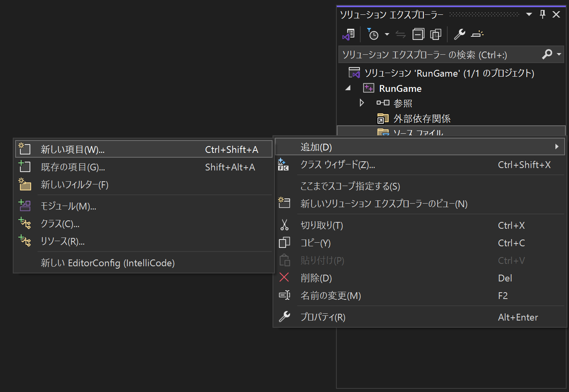Click the new filter folder icon

coord(25,184)
